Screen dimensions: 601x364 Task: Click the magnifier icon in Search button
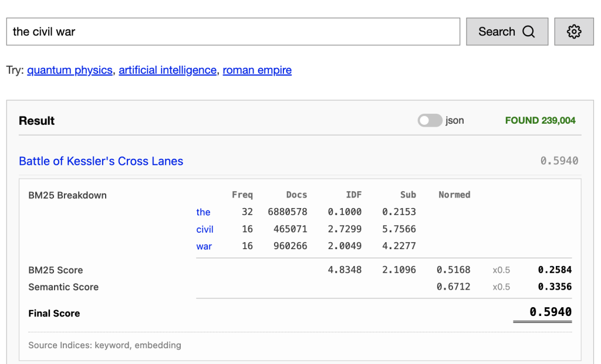[528, 32]
